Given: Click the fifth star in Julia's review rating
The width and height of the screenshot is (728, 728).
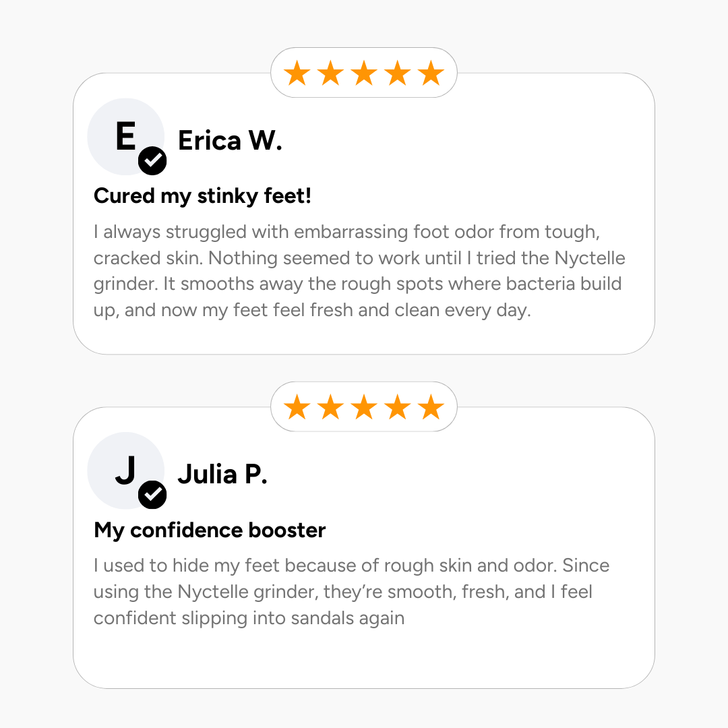Looking at the screenshot, I should pos(431,408).
